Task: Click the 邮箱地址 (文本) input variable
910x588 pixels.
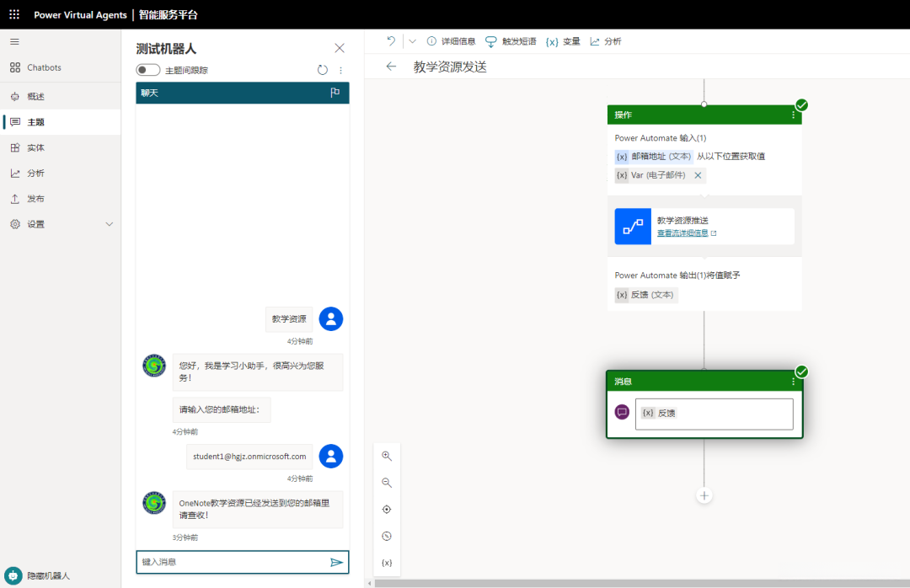Action: click(x=654, y=156)
